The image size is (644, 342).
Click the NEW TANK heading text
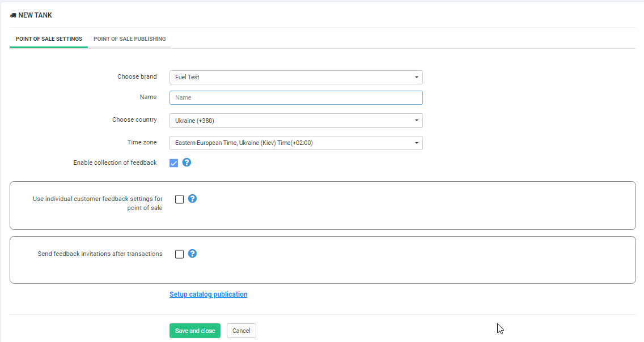tap(35, 15)
